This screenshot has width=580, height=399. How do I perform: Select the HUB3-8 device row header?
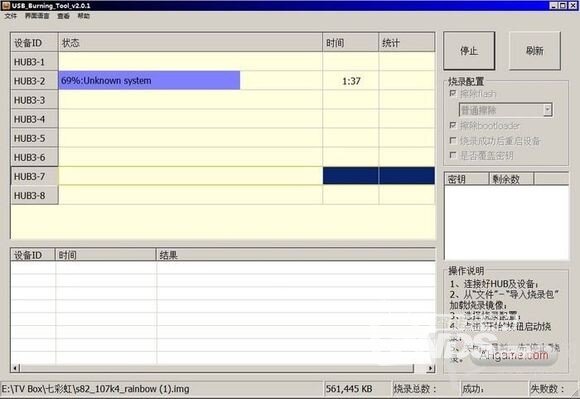[34, 195]
